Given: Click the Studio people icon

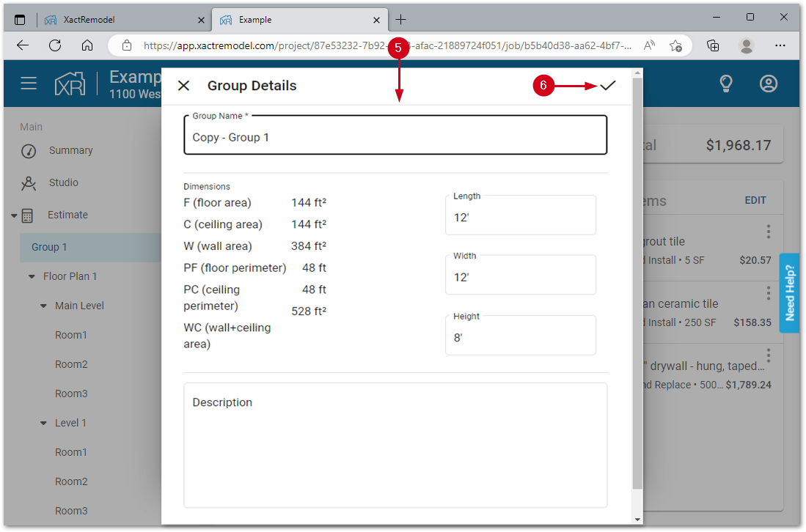Looking at the screenshot, I should point(29,182).
